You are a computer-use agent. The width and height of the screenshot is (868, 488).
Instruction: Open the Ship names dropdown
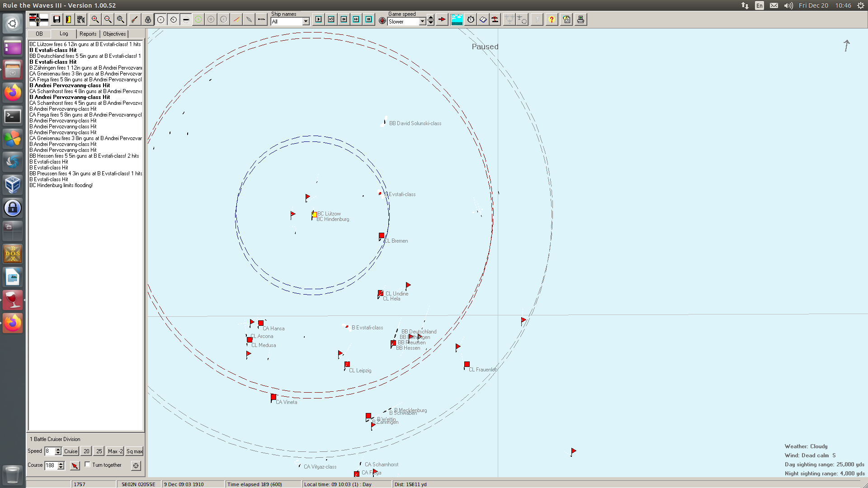pyautogui.click(x=306, y=22)
